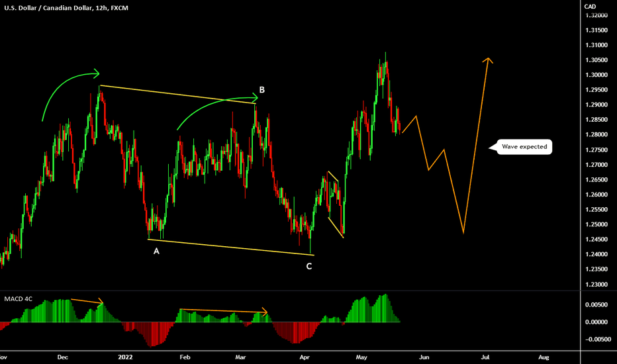
Task: Click price level 1.28000
Action: [x=596, y=134]
